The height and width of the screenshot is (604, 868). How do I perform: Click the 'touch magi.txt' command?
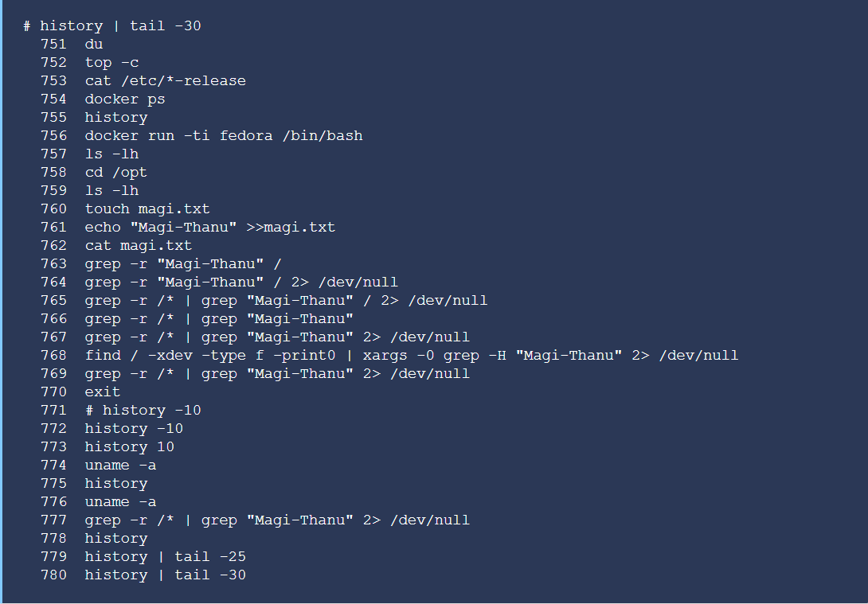point(147,209)
